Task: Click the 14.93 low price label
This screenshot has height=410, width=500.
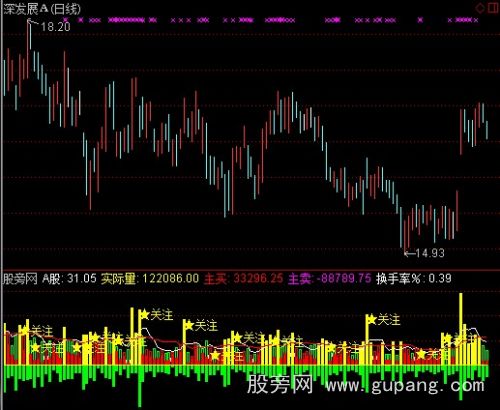Action: coord(430,253)
